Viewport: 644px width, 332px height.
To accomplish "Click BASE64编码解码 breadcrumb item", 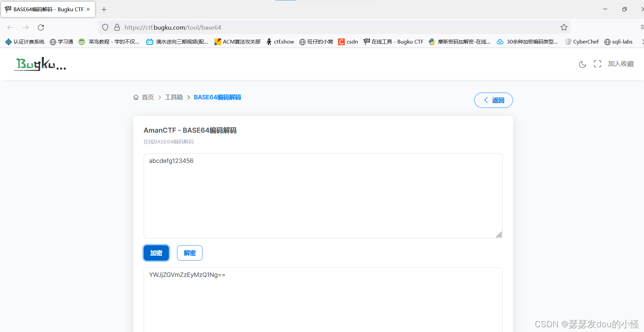I will coord(217,97).
